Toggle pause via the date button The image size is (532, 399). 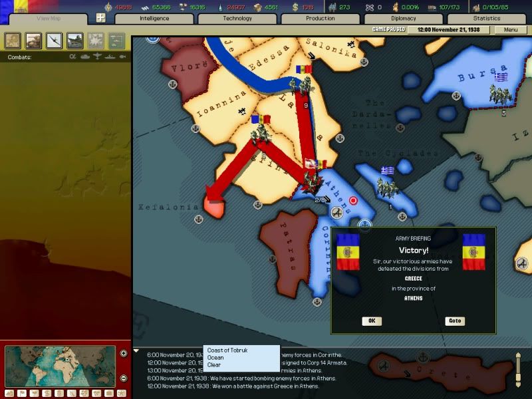tap(448, 29)
